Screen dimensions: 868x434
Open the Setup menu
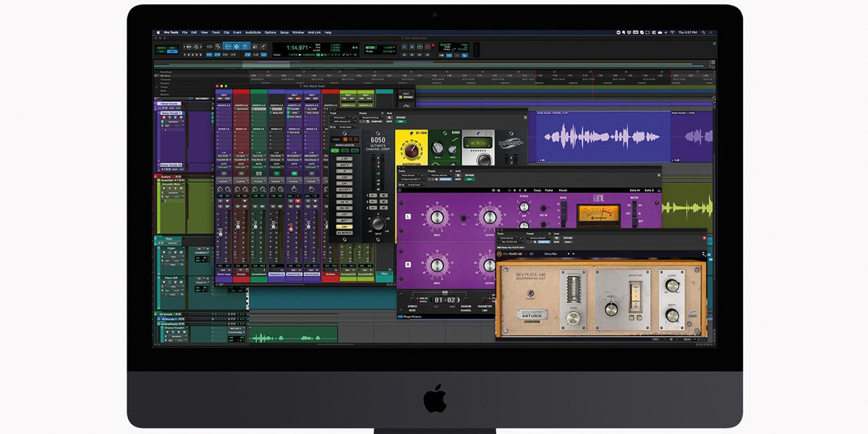tap(284, 33)
